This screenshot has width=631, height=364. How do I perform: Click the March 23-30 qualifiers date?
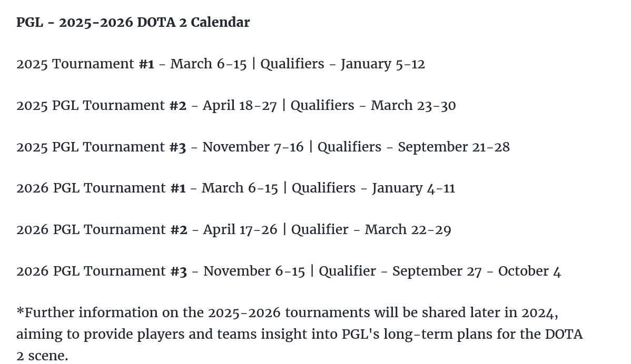[x=413, y=106]
